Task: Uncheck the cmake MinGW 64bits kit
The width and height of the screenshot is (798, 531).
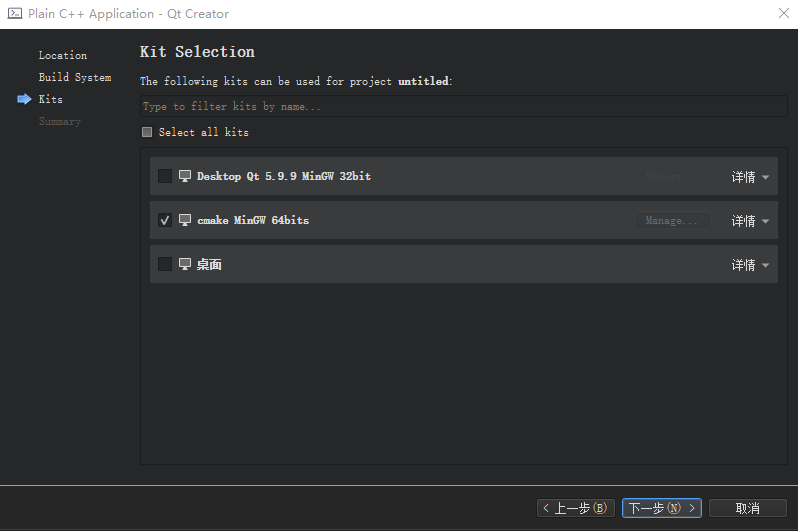Action: [165, 220]
